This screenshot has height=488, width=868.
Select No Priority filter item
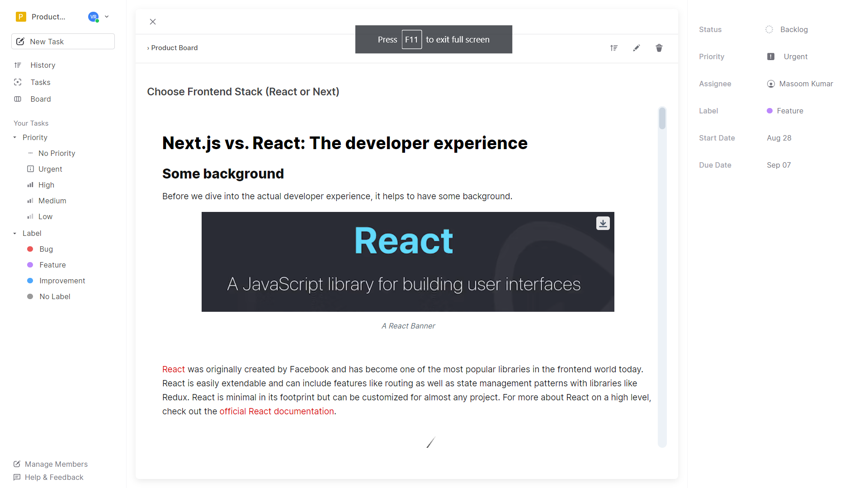click(x=57, y=153)
